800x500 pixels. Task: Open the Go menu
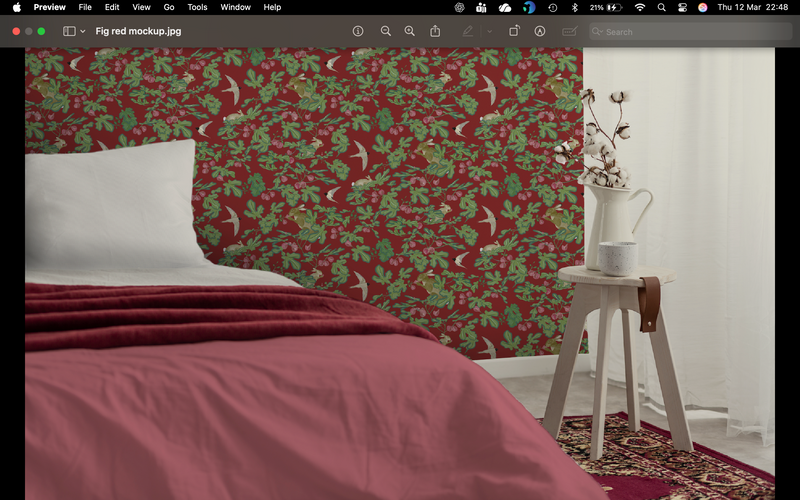coord(169,7)
